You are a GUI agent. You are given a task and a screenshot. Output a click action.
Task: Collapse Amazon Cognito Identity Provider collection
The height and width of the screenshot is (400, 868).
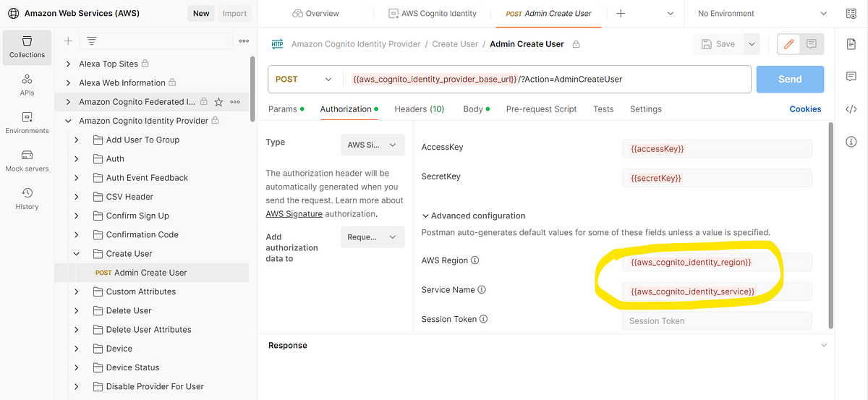coord(69,121)
